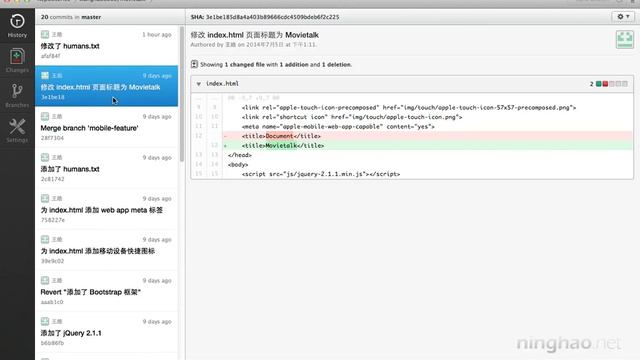The image size is (640, 360).
Task: Click the index.html file name header
Action: point(222,83)
